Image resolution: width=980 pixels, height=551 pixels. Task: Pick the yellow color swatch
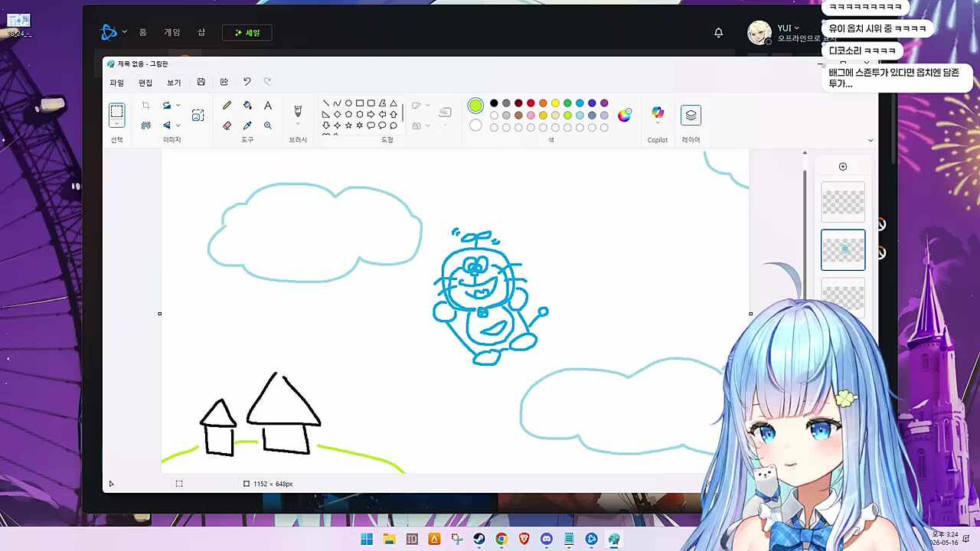point(555,103)
